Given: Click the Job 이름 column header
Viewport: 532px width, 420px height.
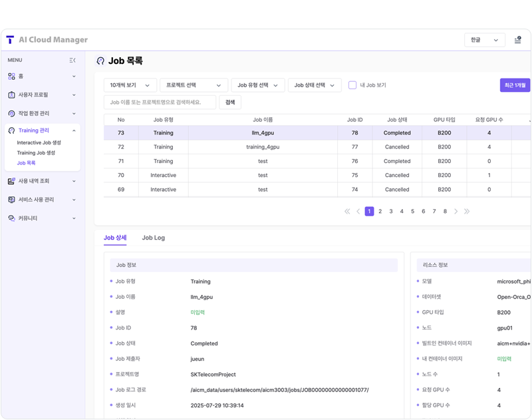Looking at the screenshot, I should click(x=263, y=120).
